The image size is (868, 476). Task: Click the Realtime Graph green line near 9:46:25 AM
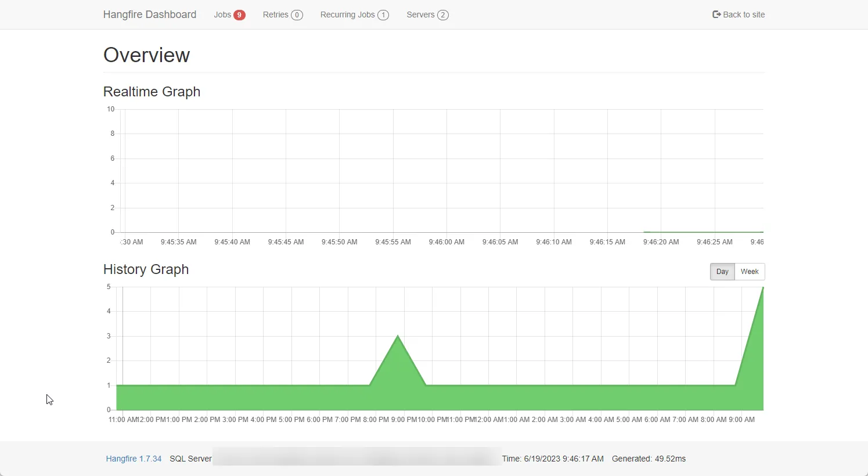point(715,232)
